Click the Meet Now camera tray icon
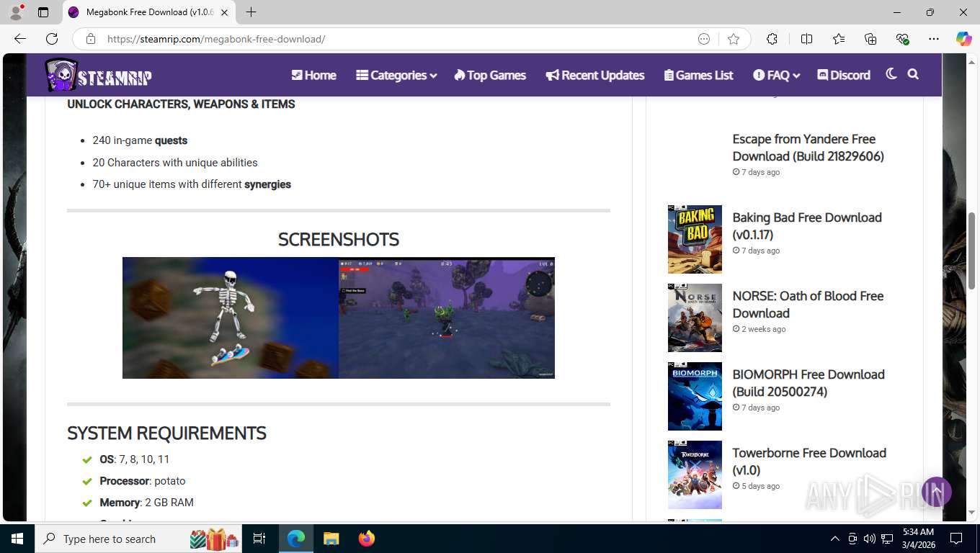This screenshot has height=553, width=980. (852, 539)
